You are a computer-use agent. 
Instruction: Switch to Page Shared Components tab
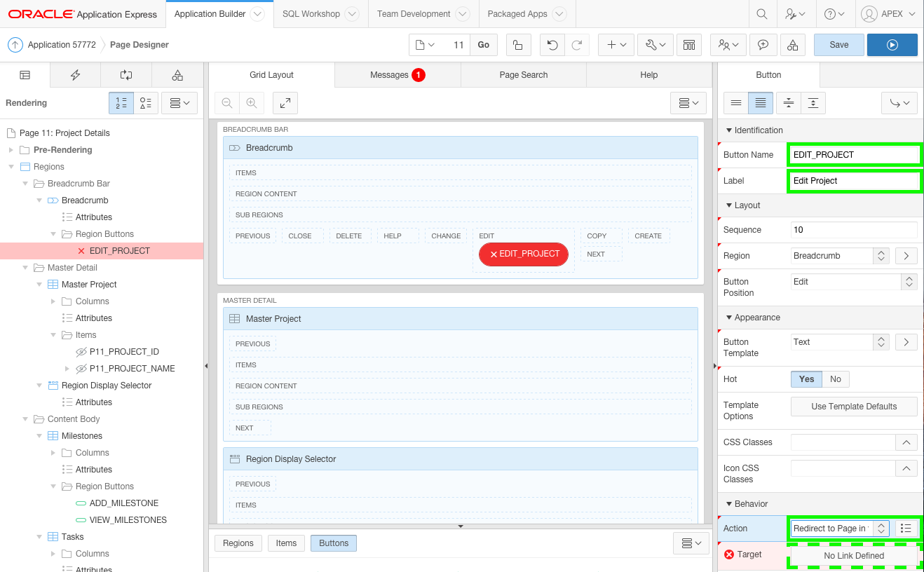tap(177, 75)
